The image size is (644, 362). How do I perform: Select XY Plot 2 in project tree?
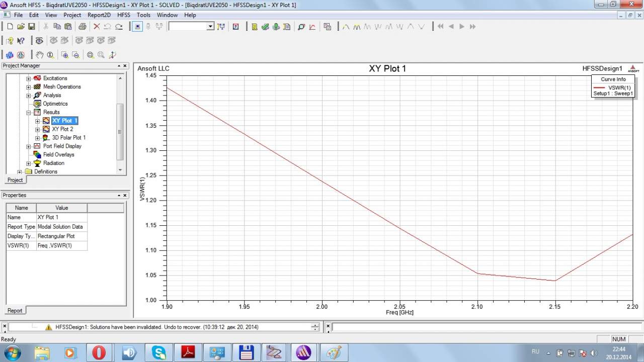tap(62, 129)
